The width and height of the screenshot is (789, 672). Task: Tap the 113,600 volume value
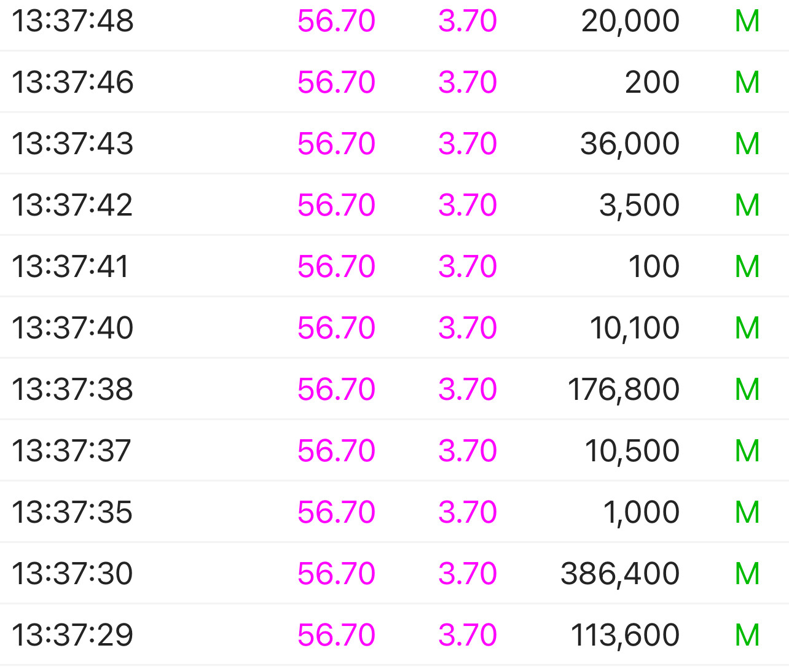pyautogui.click(x=624, y=635)
